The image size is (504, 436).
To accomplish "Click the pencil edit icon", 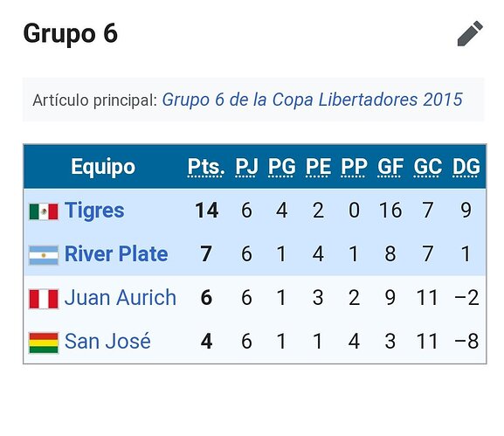I will click(x=470, y=33).
